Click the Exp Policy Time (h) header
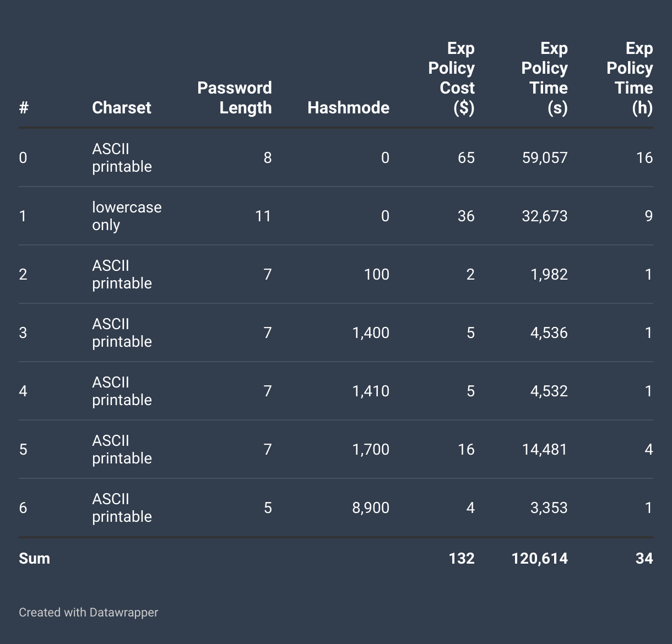The height and width of the screenshot is (644, 672). point(630,78)
